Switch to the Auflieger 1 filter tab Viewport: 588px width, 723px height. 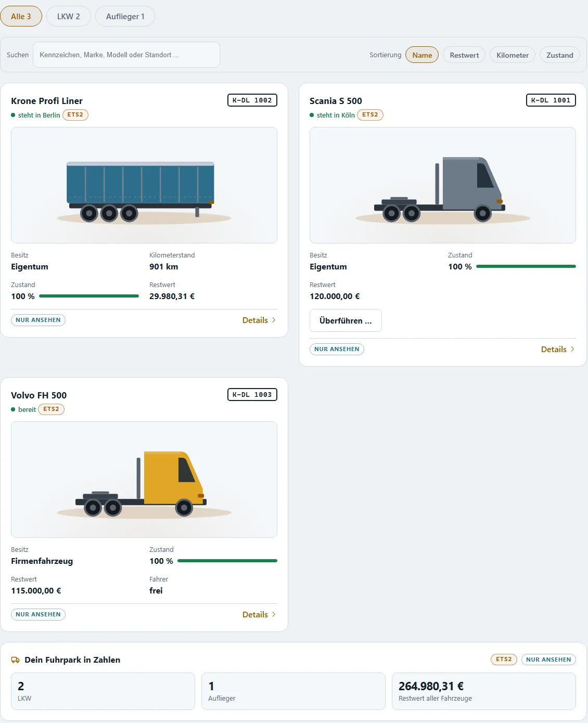(125, 16)
